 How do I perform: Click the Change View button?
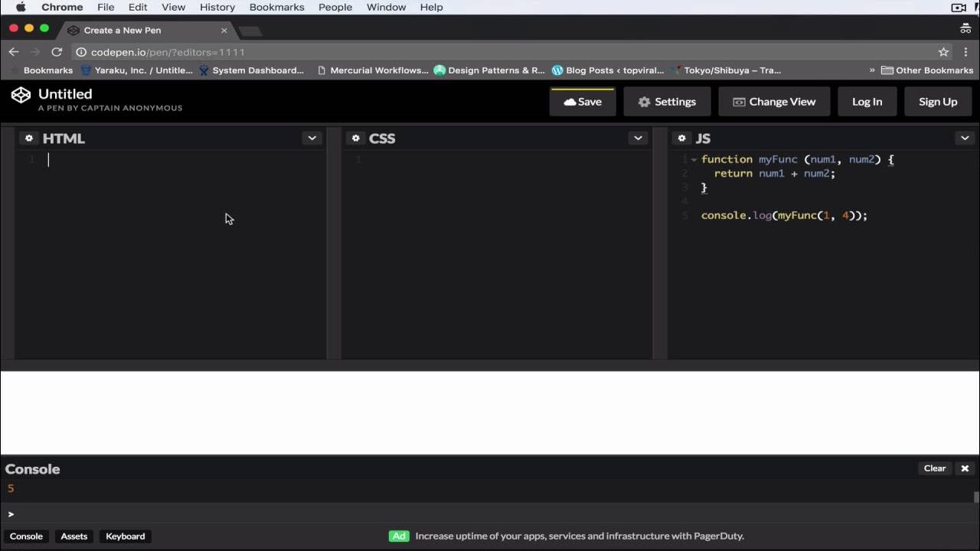pos(774,102)
